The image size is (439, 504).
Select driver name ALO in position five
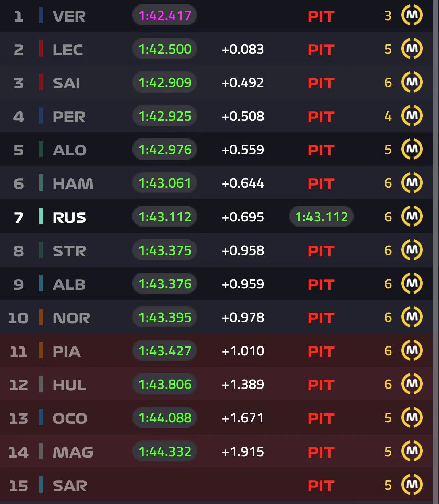70,150
